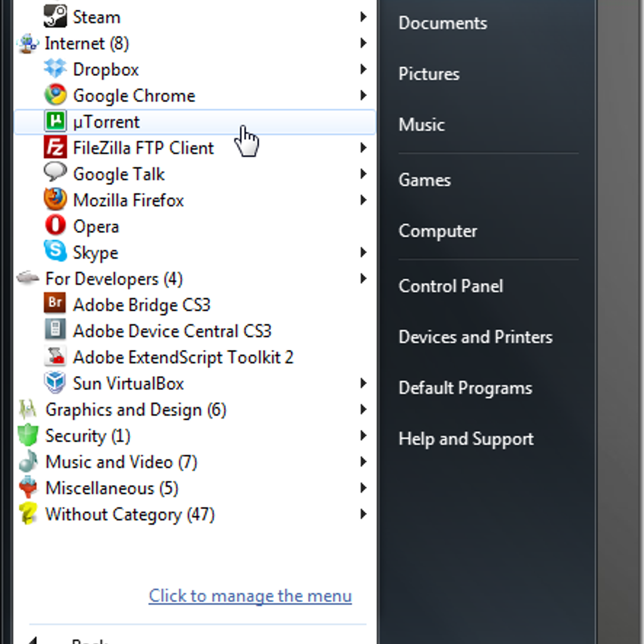Click the yellow Without Category icon
This screenshot has height=644, width=644.
tap(28, 514)
